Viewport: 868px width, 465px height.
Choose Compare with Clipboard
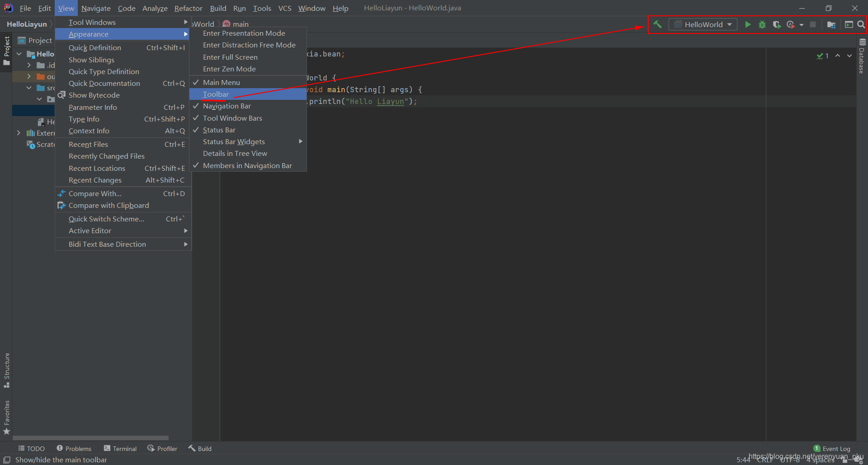(123, 205)
